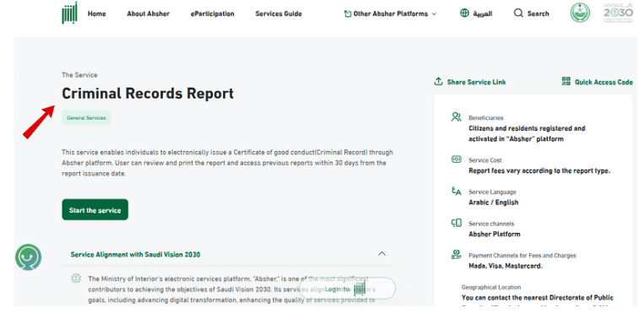Collapse Service Alignment with Saudi Vision 2030
Image resolution: width=644 pixels, height=313 pixels.
382,253
